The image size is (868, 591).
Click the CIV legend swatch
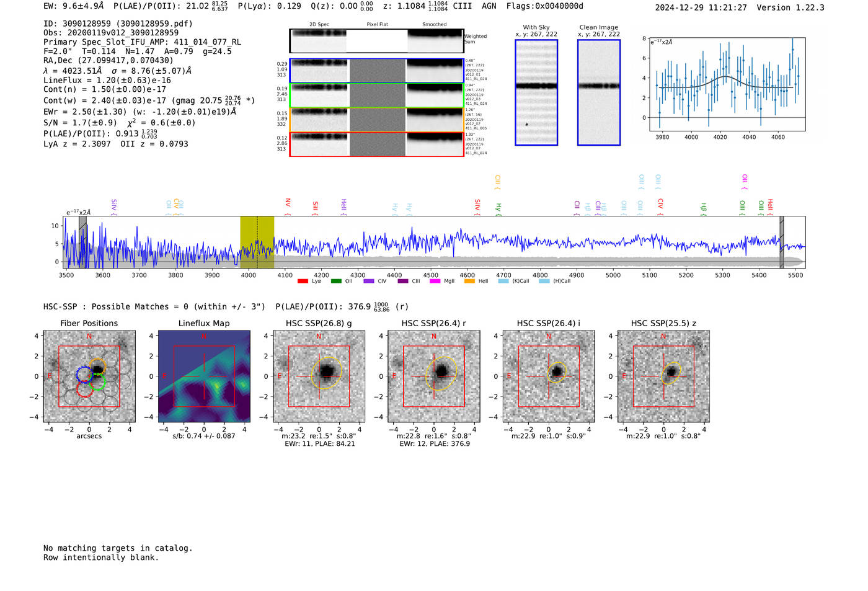click(x=369, y=282)
